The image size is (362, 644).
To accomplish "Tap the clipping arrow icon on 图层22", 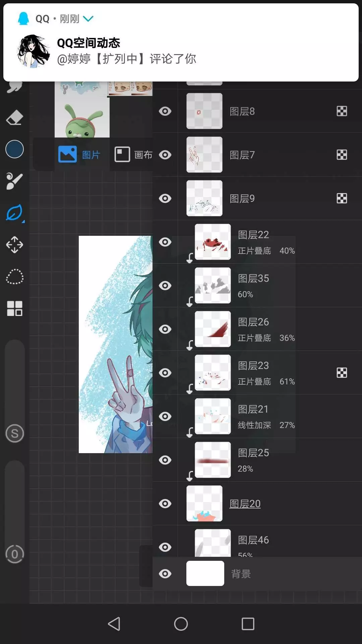I will pos(190,258).
